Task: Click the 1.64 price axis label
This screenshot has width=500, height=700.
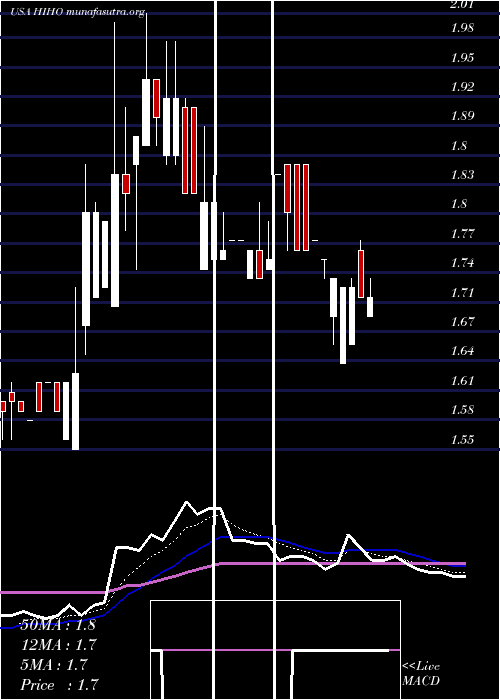Action: tap(462, 351)
